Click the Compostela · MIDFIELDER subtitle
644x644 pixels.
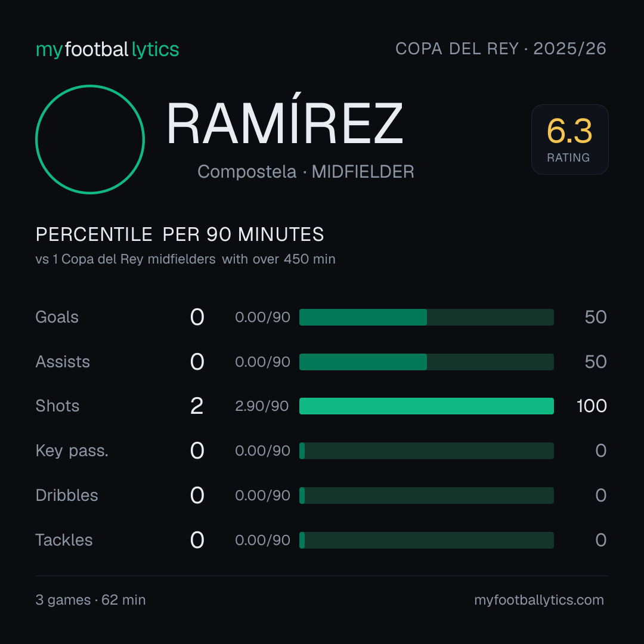pos(305,172)
